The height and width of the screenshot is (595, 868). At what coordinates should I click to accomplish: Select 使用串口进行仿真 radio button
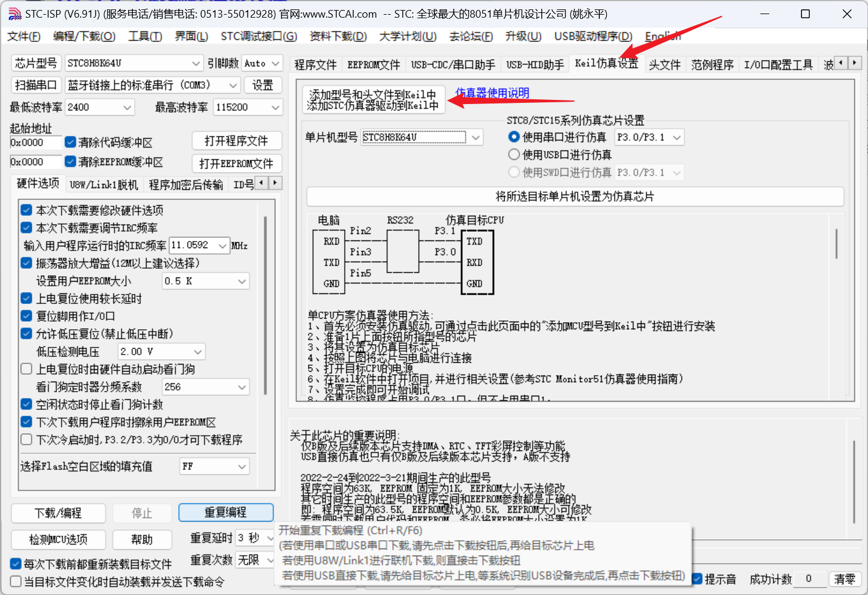pyautogui.click(x=514, y=137)
